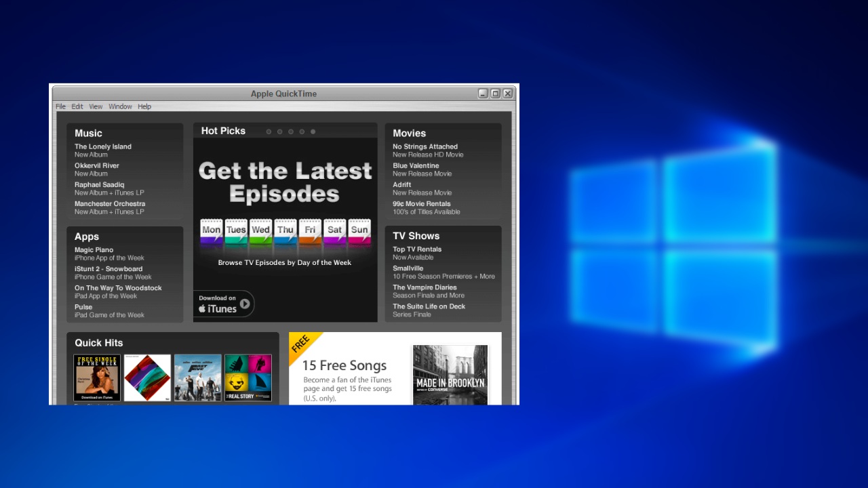Click the Apps section heading

tap(87, 237)
